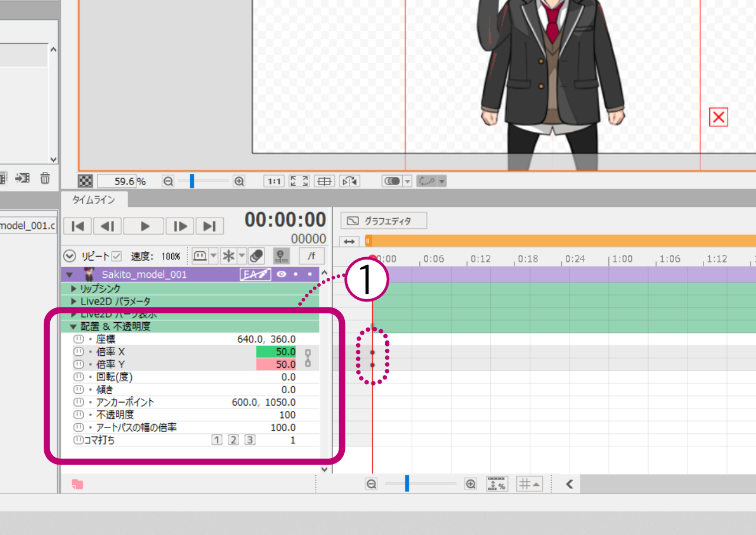Zoom in canvas with plus magnifier

[x=239, y=181]
